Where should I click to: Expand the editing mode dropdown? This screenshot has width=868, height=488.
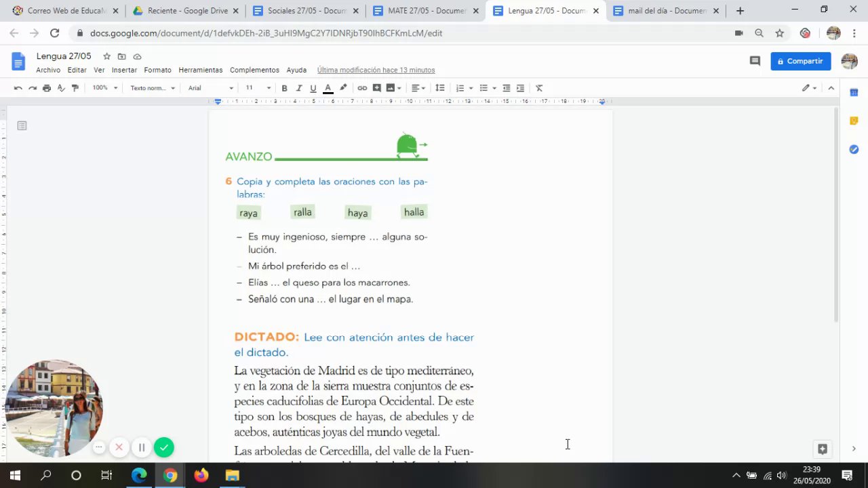pyautogui.click(x=810, y=88)
